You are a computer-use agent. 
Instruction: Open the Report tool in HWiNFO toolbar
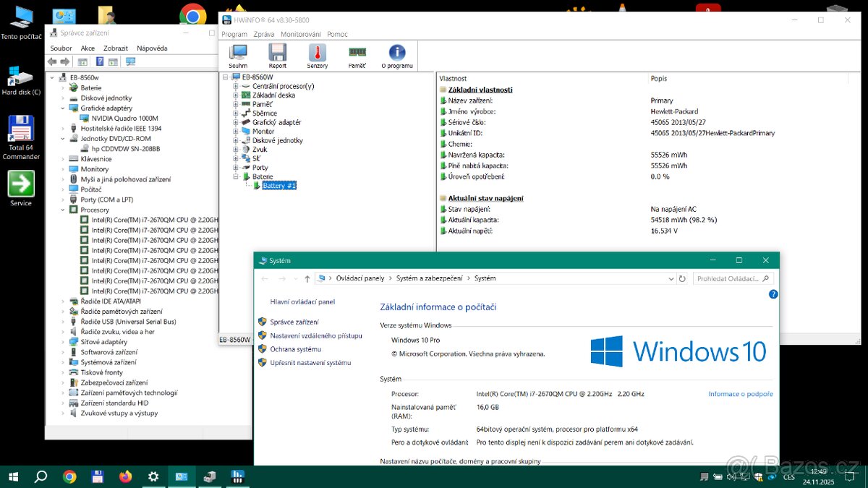coord(278,55)
